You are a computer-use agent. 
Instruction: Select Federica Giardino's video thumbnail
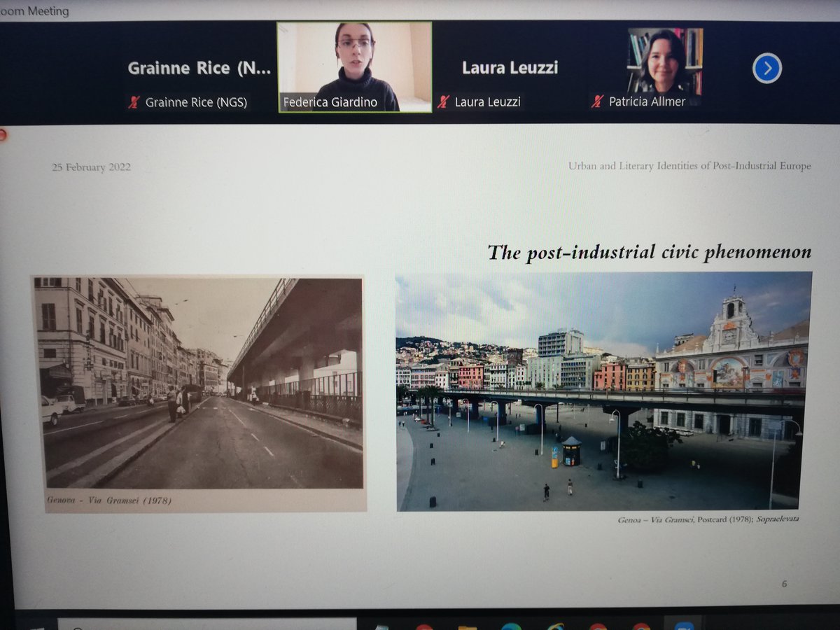354,66
